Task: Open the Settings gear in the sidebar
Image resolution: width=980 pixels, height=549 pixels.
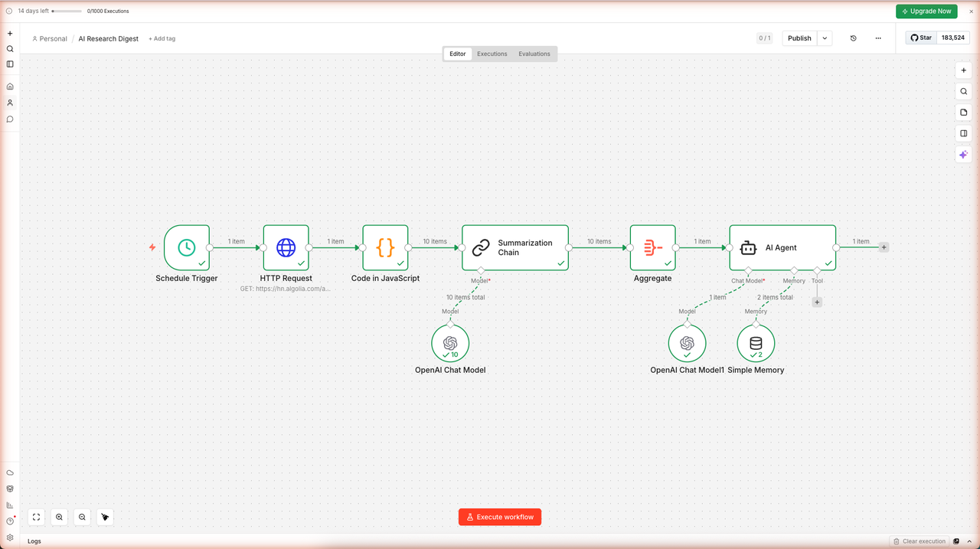Action: (9, 538)
